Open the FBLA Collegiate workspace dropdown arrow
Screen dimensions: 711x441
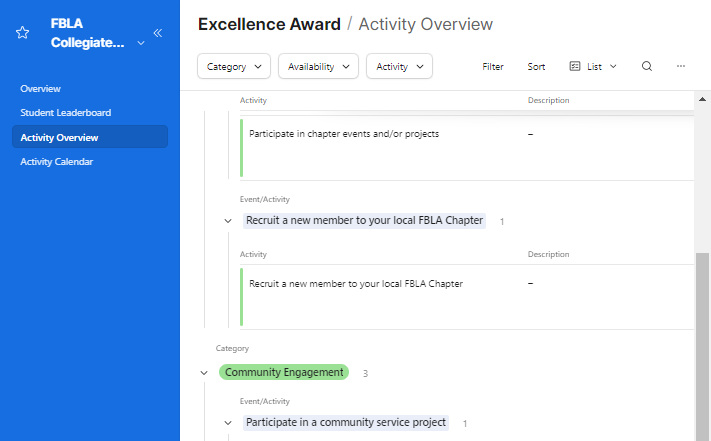point(141,43)
